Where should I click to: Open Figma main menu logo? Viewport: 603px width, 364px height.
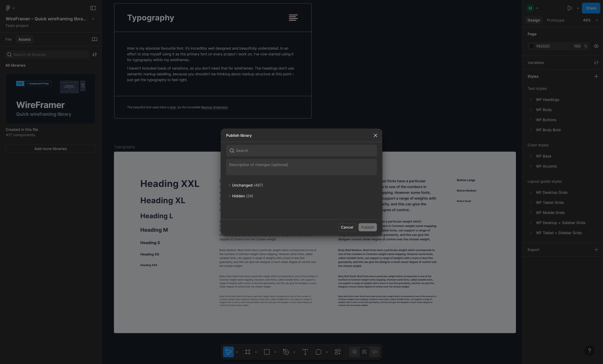[x=8, y=8]
